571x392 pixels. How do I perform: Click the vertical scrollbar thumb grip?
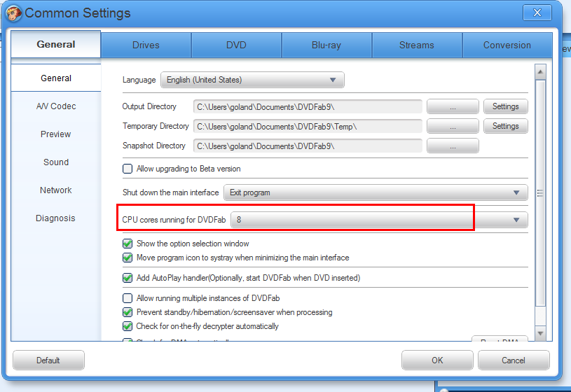540,193
